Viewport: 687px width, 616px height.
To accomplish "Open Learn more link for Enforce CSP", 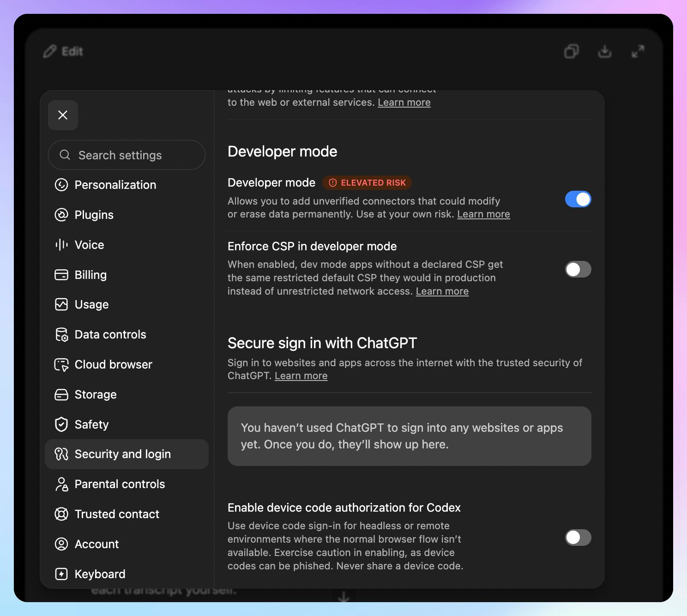I will (442, 291).
